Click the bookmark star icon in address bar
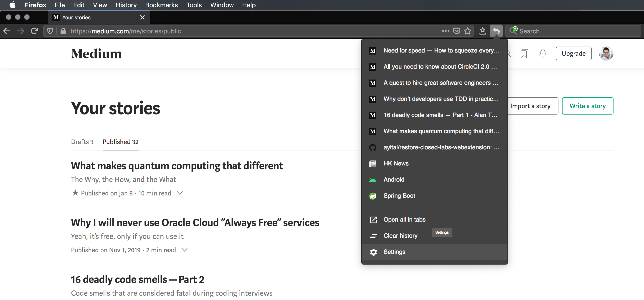 [467, 31]
